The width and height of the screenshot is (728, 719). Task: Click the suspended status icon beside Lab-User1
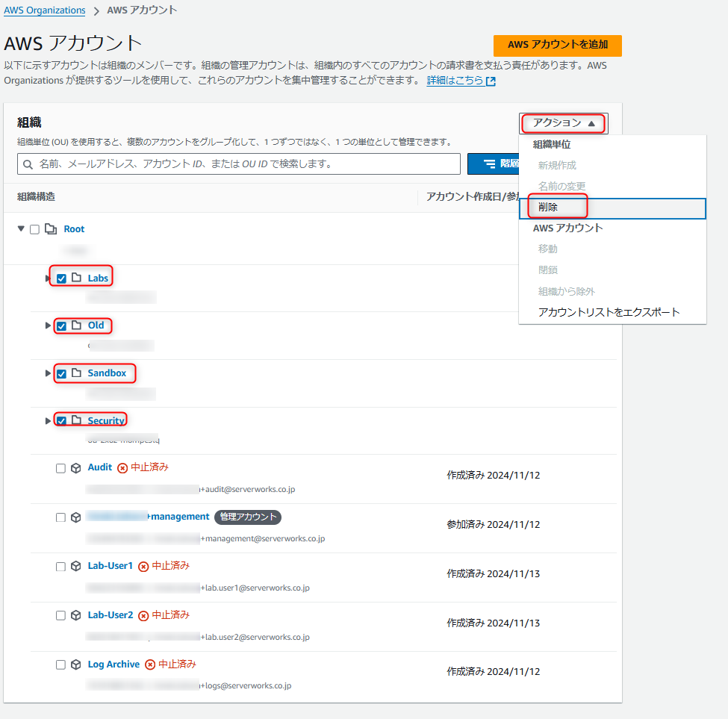click(x=143, y=566)
